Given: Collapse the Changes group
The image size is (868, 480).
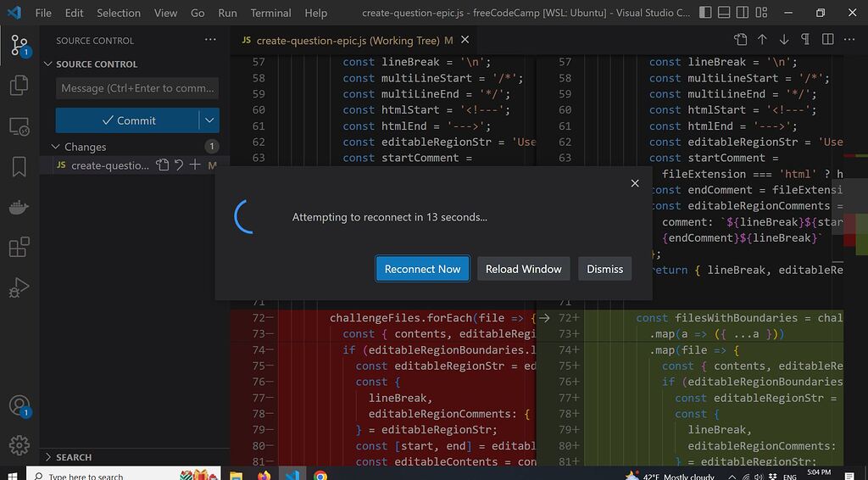Looking at the screenshot, I should pyautogui.click(x=55, y=147).
